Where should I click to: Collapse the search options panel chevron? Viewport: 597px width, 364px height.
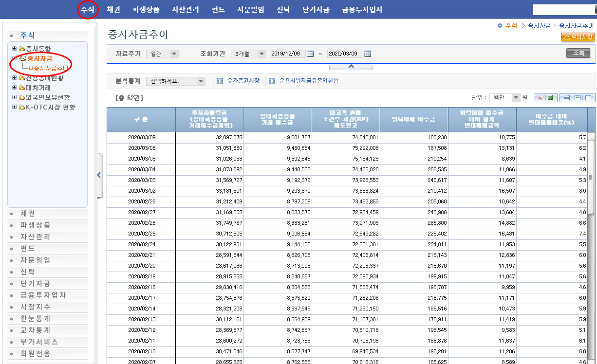(351, 66)
